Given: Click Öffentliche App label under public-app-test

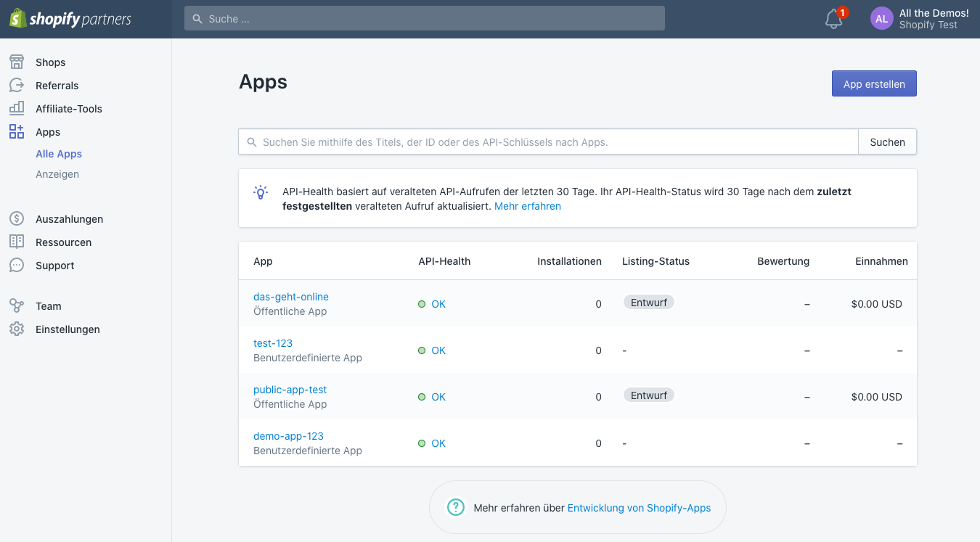Looking at the screenshot, I should tap(290, 404).
